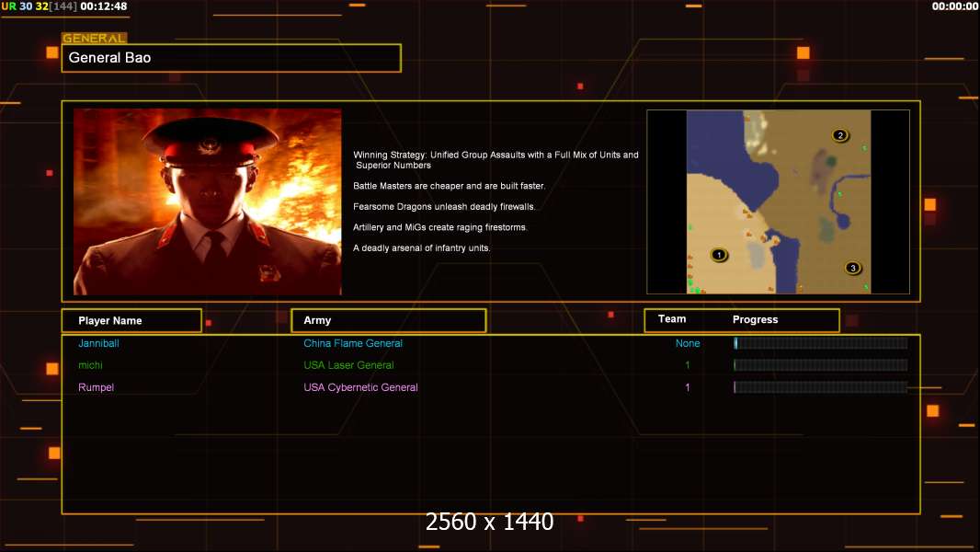Click the Winning Strategy description line
Viewport: 980px width, 552px height.
496,160
